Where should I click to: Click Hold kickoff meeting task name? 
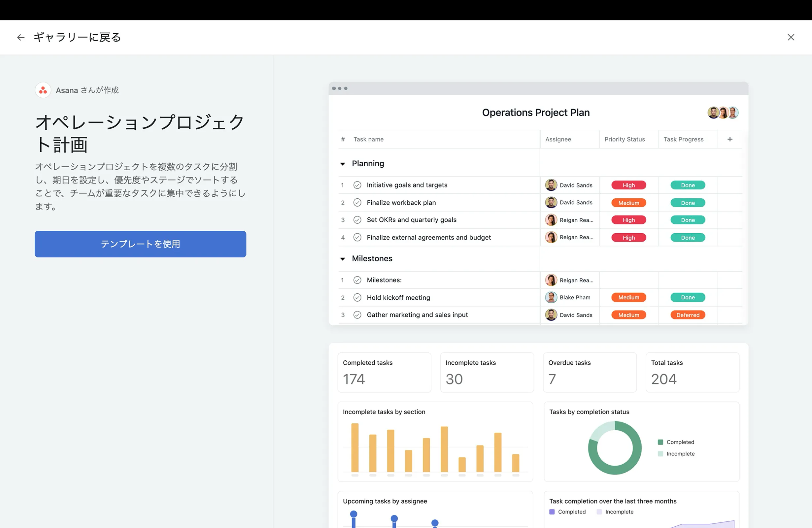click(398, 297)
